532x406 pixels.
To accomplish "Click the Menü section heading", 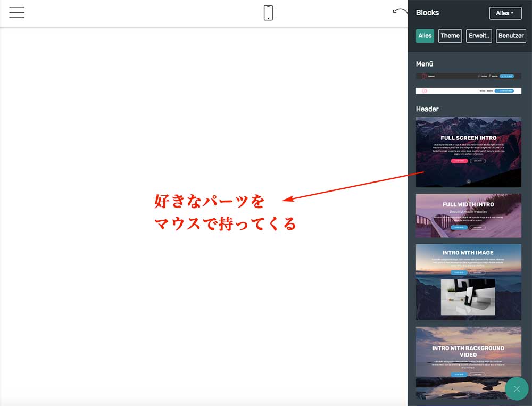I will [425, 64].
